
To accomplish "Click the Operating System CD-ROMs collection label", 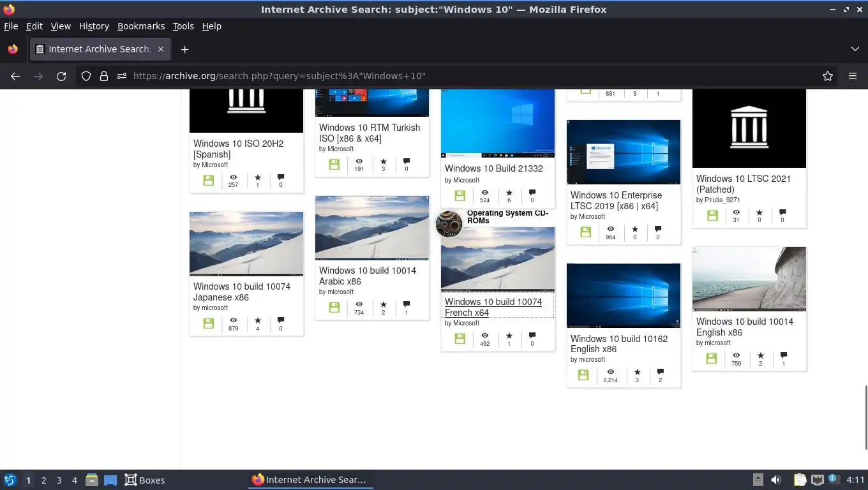I will pos(507,217).
